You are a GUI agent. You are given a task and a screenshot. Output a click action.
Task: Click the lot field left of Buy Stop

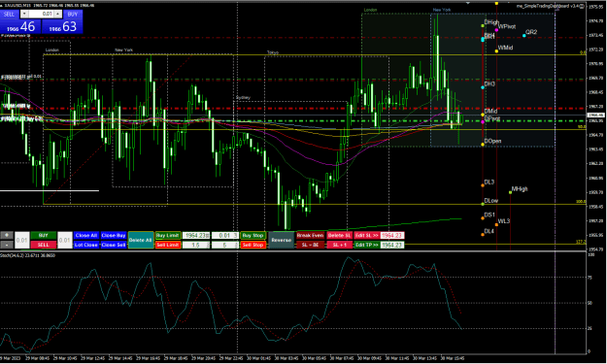coord(225,235)
